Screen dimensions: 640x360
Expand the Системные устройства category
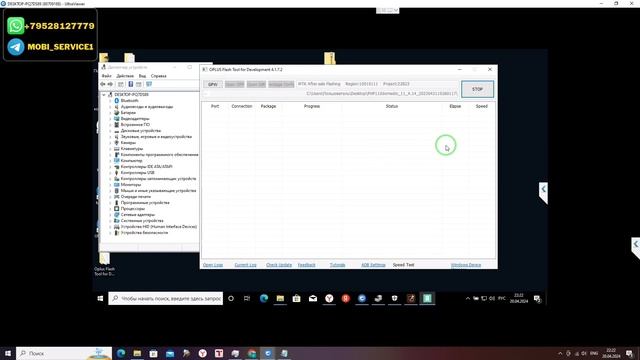pyautogui.click(x=110, y=220)
